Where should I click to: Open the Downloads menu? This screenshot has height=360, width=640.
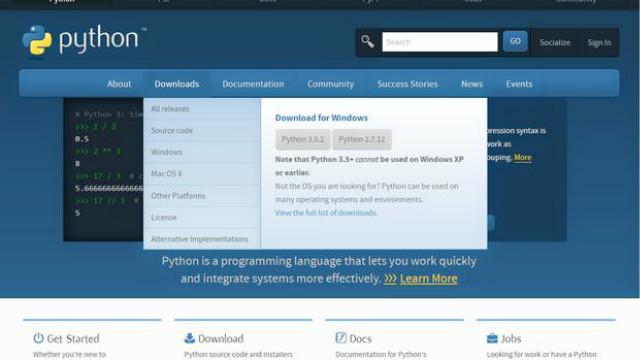[177, 84]
